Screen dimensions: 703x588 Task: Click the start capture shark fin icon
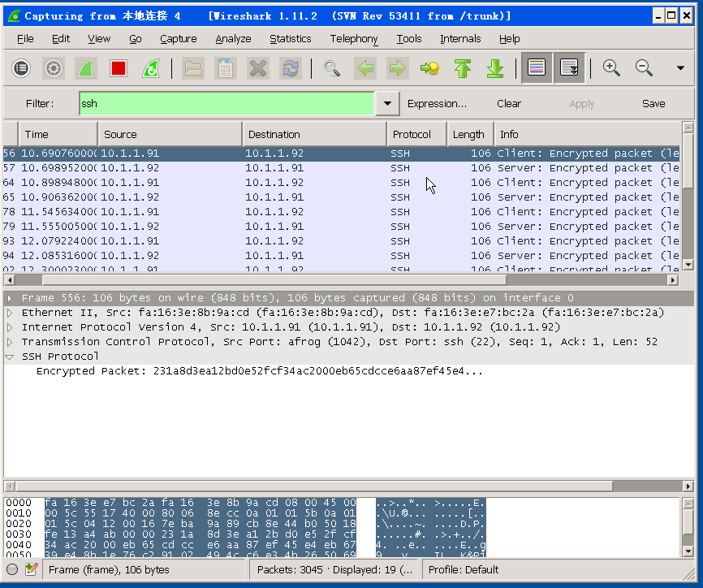[x=85, y=68]
